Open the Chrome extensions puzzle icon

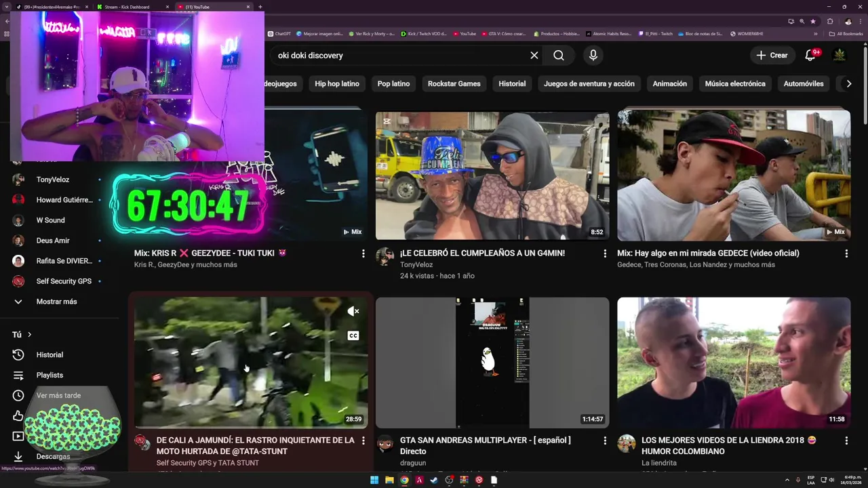coord(831,21)
